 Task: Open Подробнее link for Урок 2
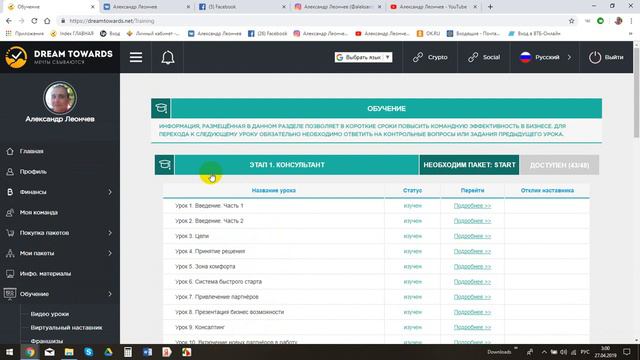472,221
